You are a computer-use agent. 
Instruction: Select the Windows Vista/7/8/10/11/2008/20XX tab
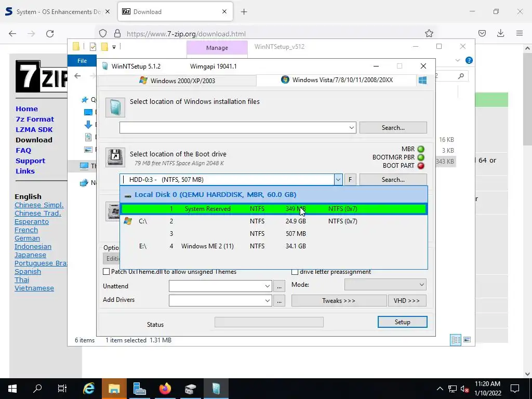point(337,80)
